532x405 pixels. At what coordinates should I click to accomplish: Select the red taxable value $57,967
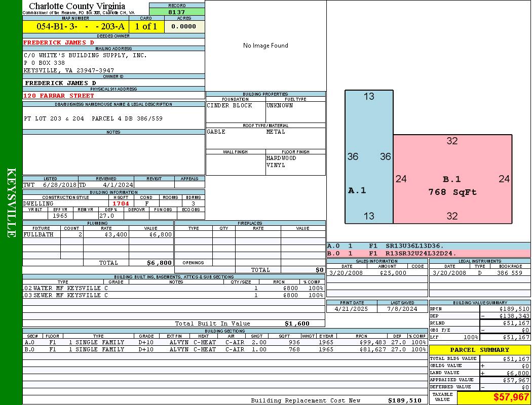[x=511, y=397]
